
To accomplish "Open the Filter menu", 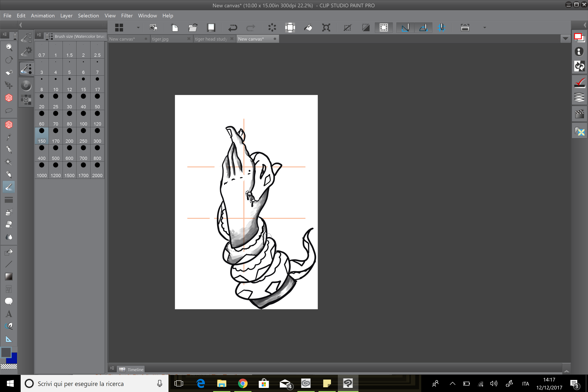I will [127, 15].
